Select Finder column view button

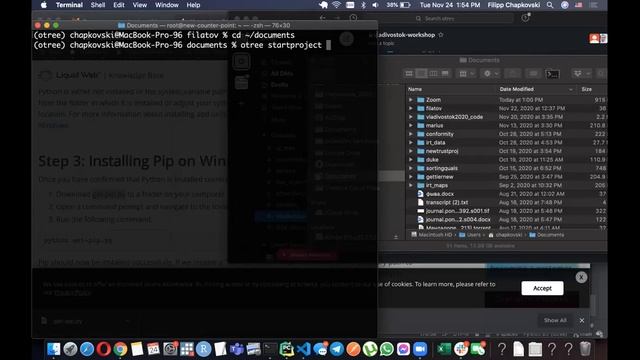click(x=433, y=73)
